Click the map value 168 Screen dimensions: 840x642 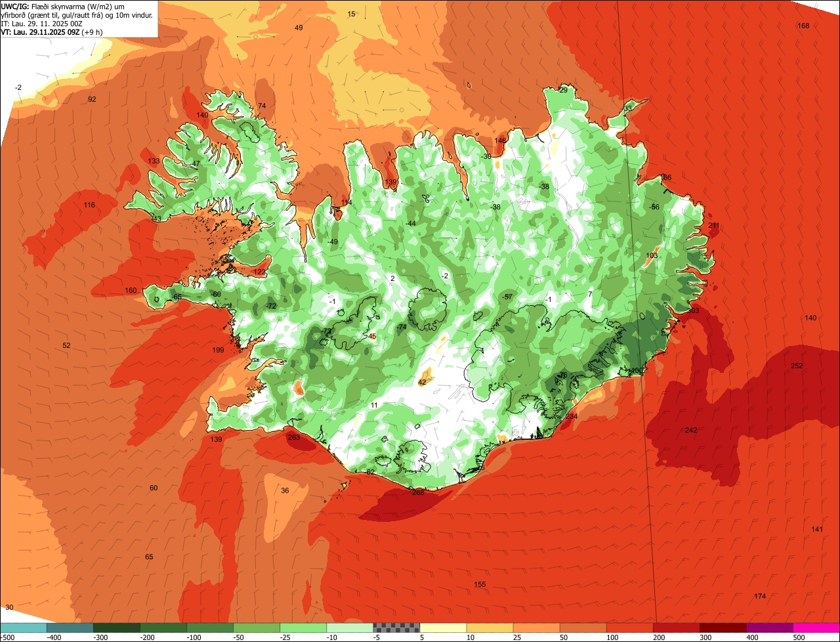coord(803,26)
